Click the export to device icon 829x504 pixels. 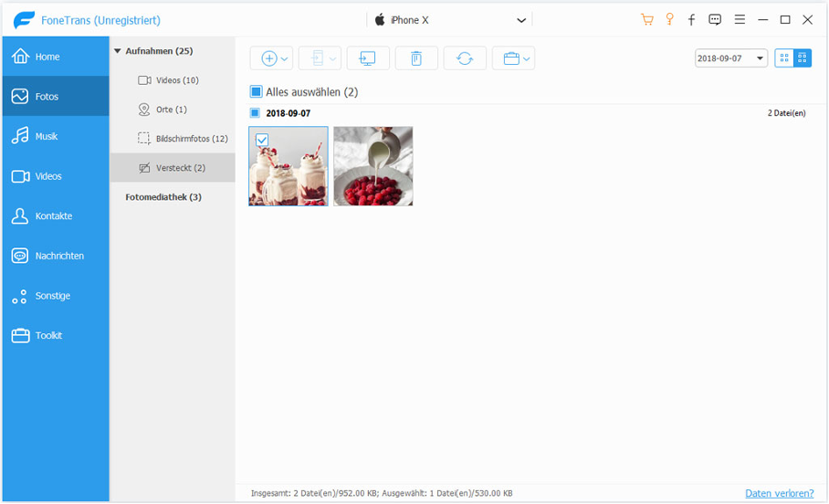(x=317, y=58)
